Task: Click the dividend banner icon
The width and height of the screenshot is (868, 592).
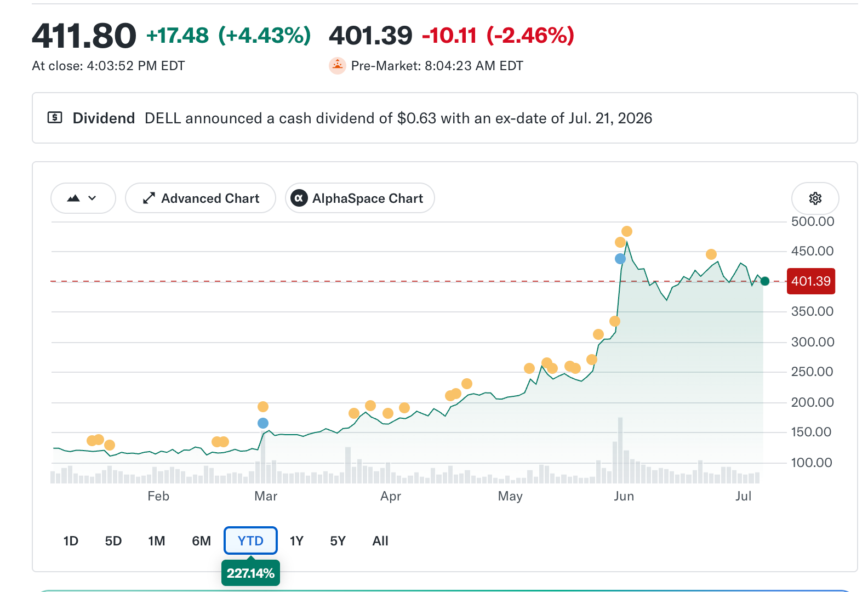Action: (55, 117)
